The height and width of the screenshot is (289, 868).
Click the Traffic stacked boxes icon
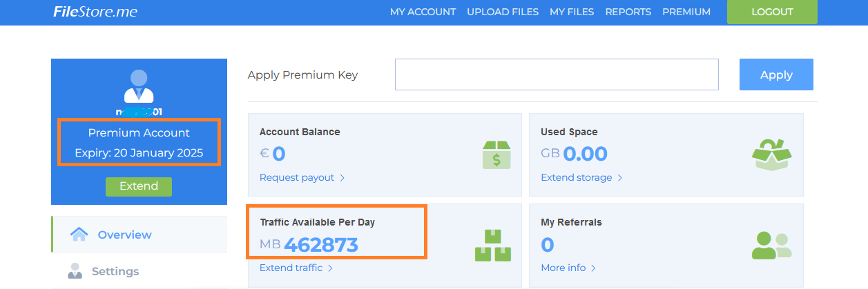click(492, 245)
